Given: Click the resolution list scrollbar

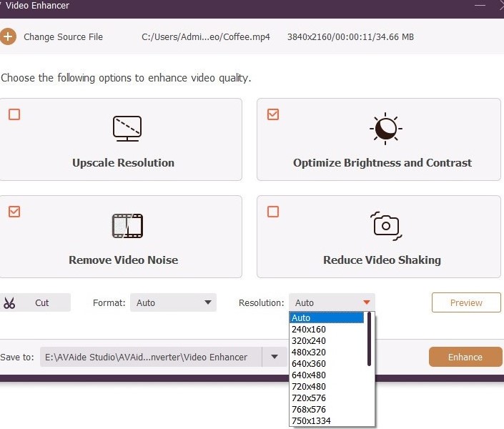Looking at the screenshot, I should pos(370,340).
